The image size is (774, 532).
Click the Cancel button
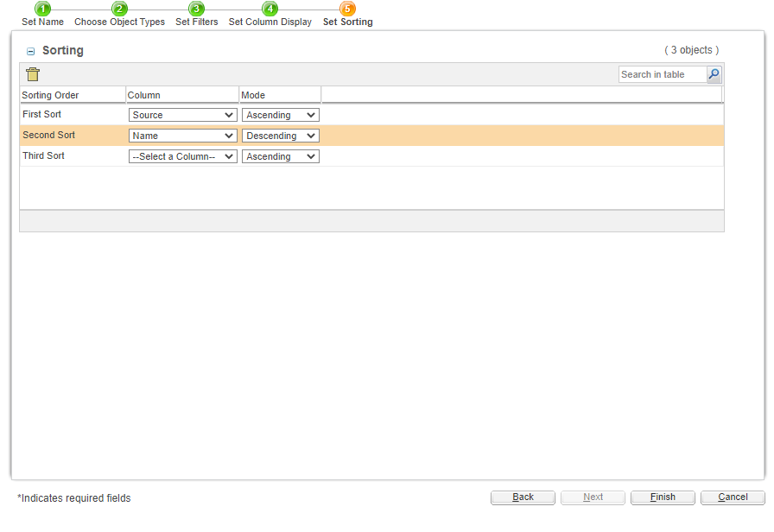732,497
